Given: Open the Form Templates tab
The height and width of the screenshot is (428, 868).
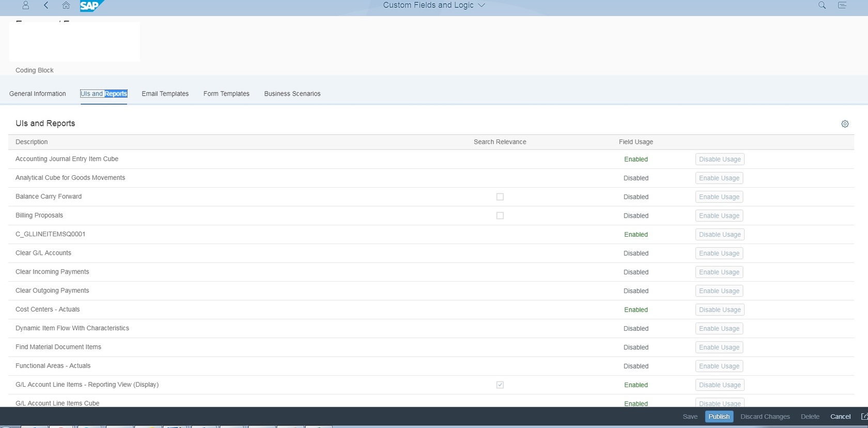Looking at the screenshot, I should click(226, 94).
